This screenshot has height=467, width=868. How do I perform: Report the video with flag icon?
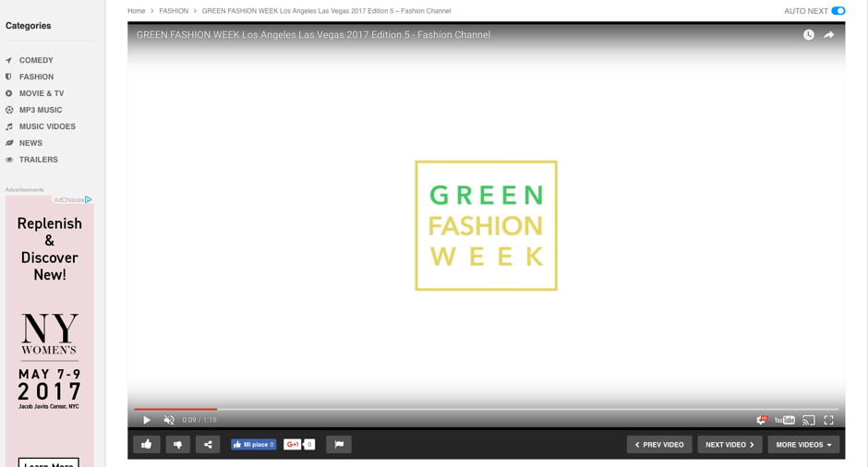click(339, 444)
